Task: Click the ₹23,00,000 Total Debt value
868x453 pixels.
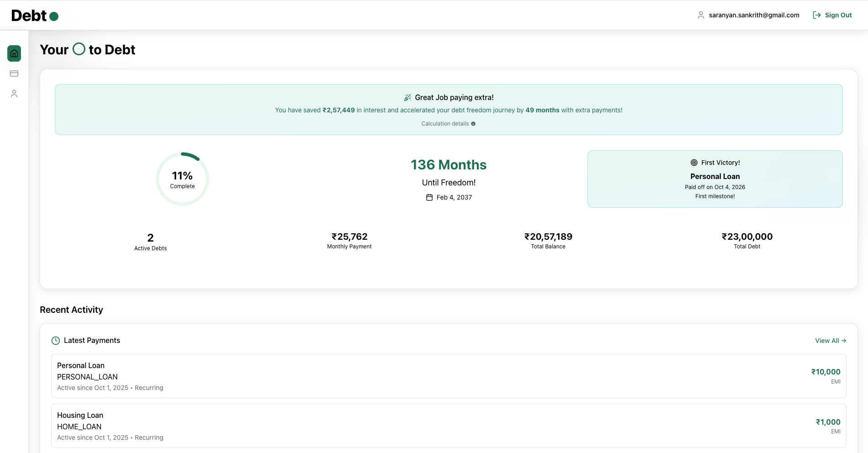Action: [747, 237]
